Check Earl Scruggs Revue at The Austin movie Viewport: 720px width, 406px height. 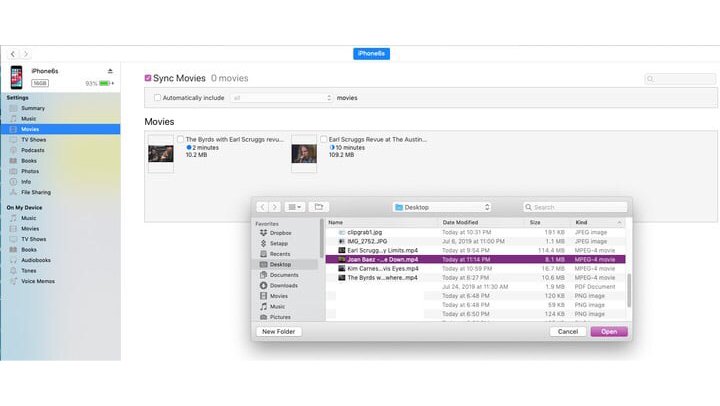pos(324,139)
